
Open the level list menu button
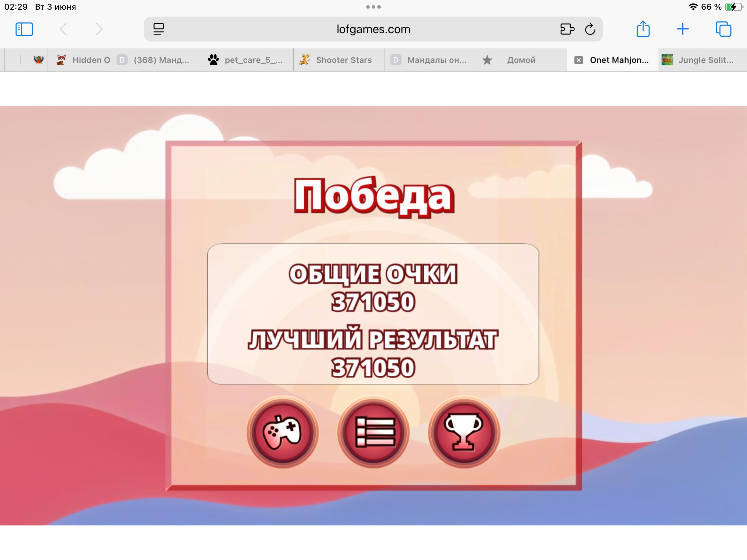pos(373,432)
